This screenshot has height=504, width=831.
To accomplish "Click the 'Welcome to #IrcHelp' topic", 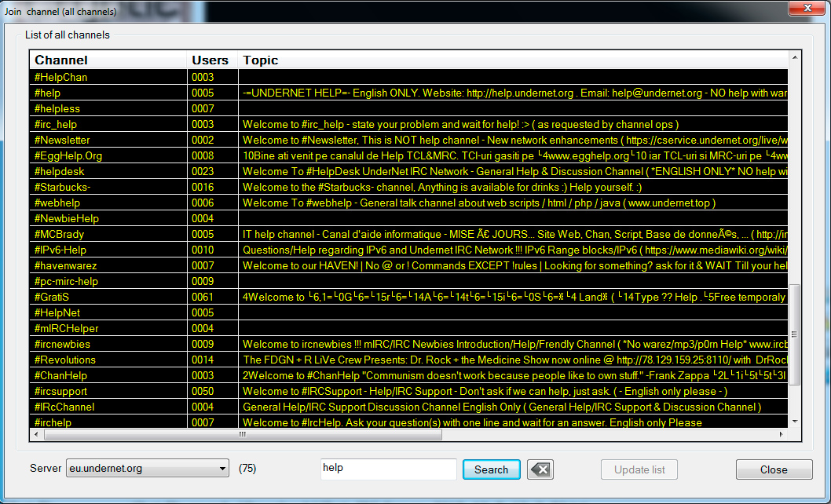I will click(x=472, y=422).
